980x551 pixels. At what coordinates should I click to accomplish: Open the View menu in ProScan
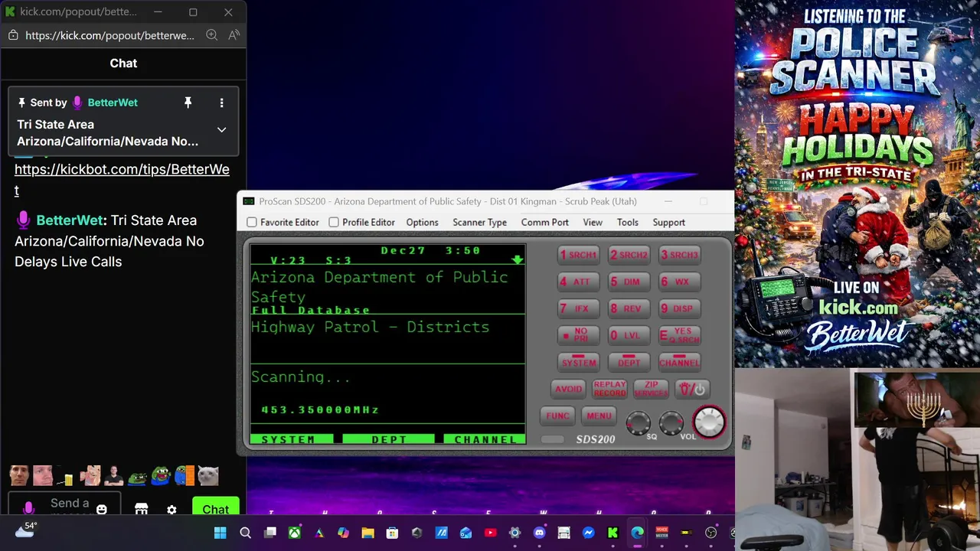tap(593, 222)
